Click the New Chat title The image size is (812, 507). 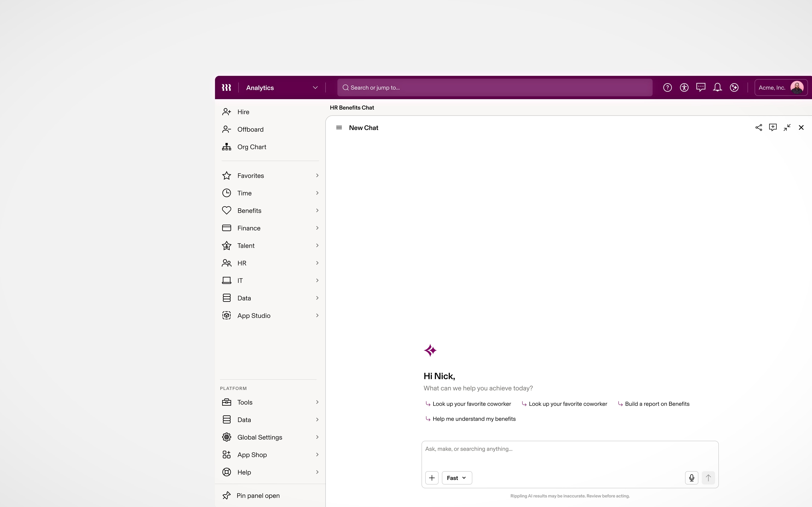coord(364,127)
